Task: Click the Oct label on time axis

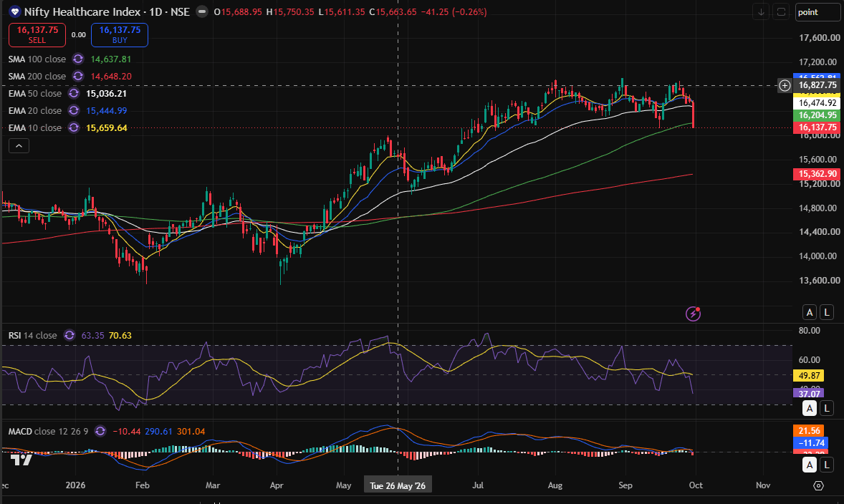Action: click(x=696, y=485)
